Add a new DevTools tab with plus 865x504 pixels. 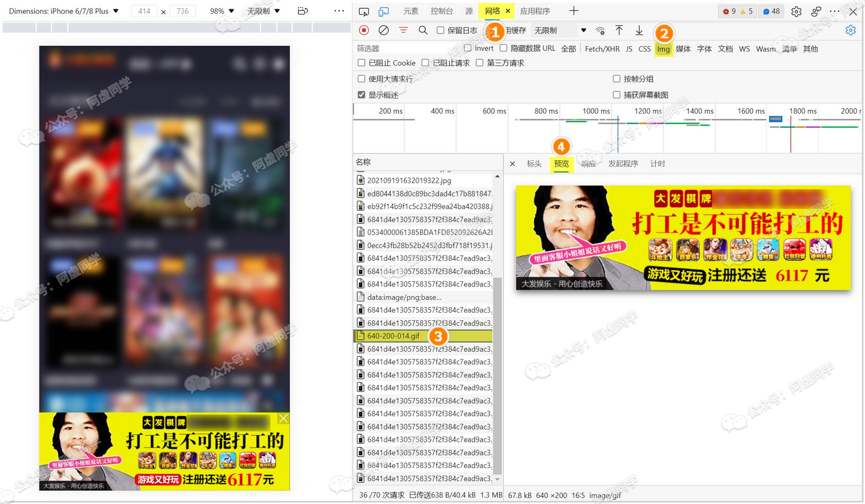point(574,11)
